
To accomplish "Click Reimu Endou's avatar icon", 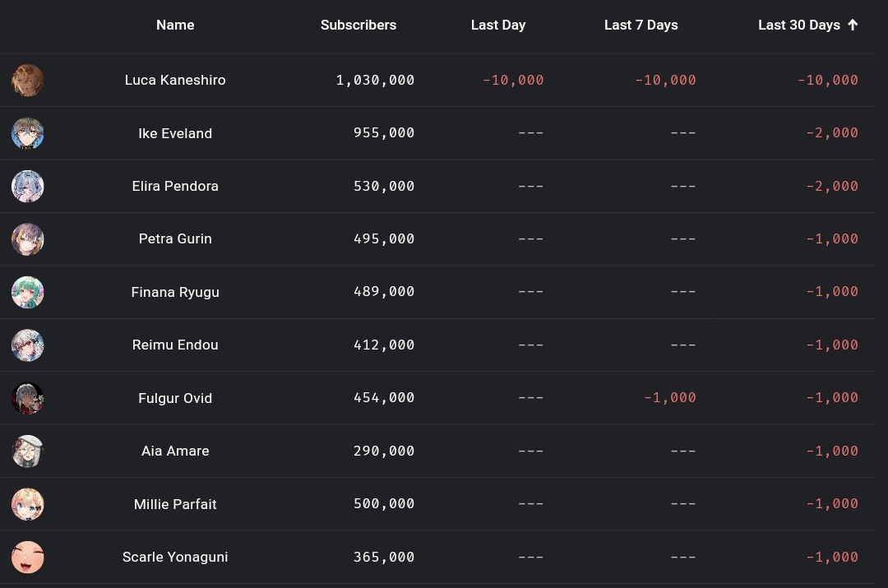I will [x=28, y=345].
